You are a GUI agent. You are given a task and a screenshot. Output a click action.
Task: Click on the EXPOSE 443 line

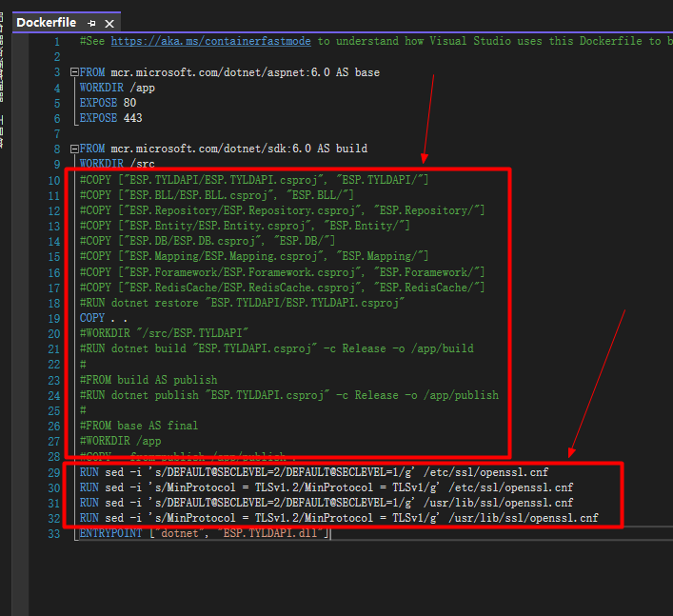click(x=110, y=118)
